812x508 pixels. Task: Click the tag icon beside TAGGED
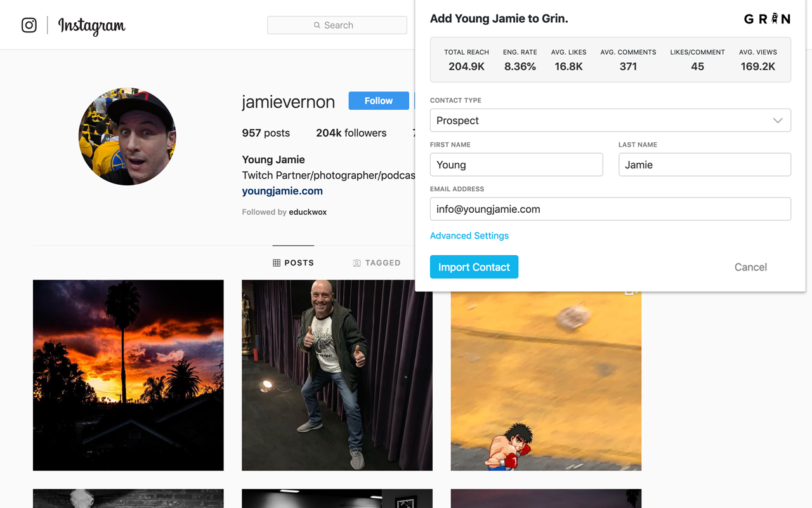[357, 263]
